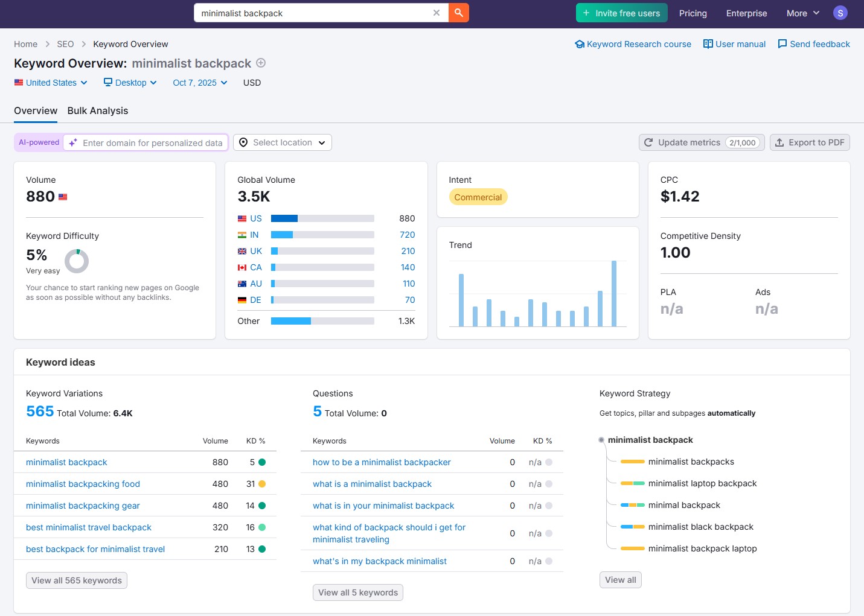Image resolution: width=864 pixels, height=616 pixels.
Task: Expand the Oct 7, 2025 date picker
Action: coord(200,83)
